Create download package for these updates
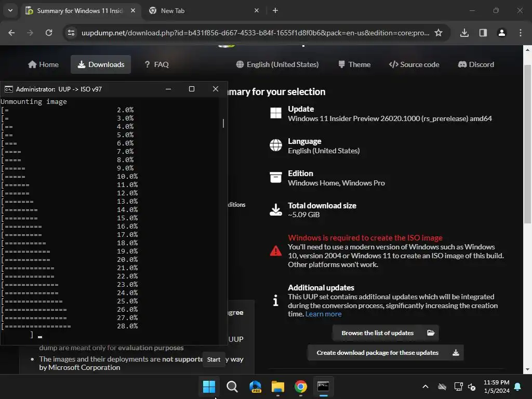This screenshot has height=399, width=532. click(385, 353)
